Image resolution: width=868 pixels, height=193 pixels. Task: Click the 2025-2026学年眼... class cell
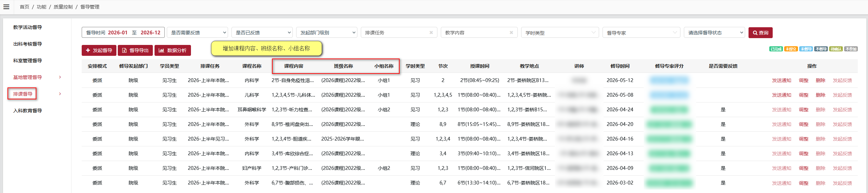coord(343,139)
